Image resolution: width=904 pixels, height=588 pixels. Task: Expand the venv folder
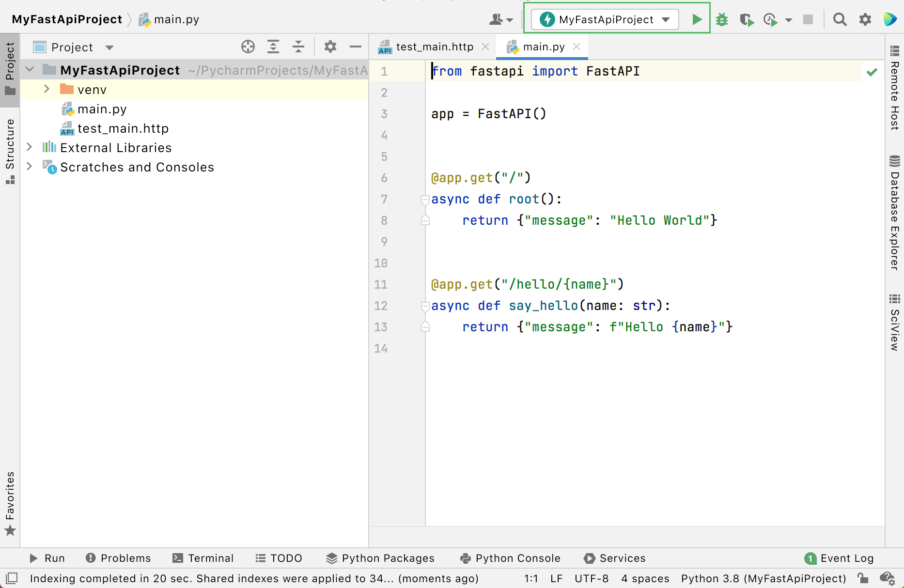tap(47, 89)
